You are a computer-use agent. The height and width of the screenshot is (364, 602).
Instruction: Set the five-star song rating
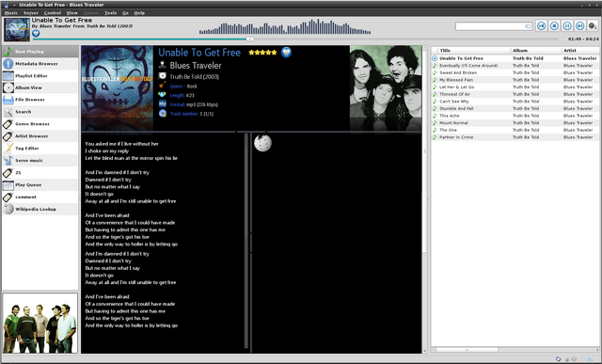[x=262, y=53]
